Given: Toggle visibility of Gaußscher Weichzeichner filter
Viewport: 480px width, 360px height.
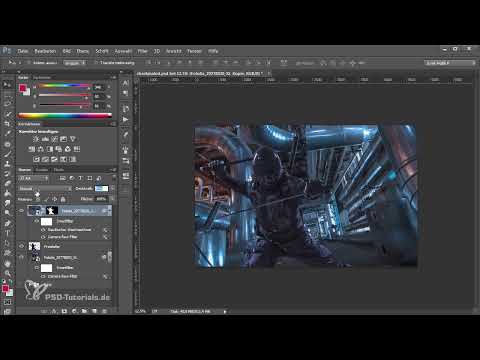Looking at the screenshot, I should 43,230.
